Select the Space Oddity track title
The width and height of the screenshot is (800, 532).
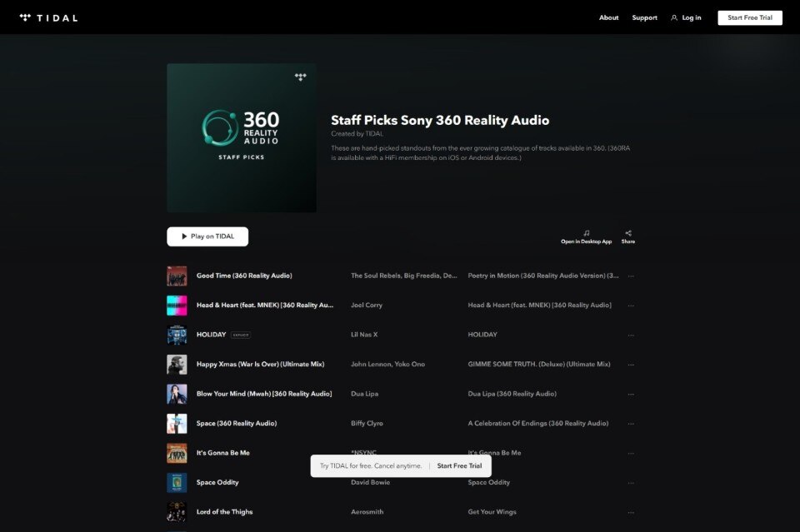click(x=217, y=483)
